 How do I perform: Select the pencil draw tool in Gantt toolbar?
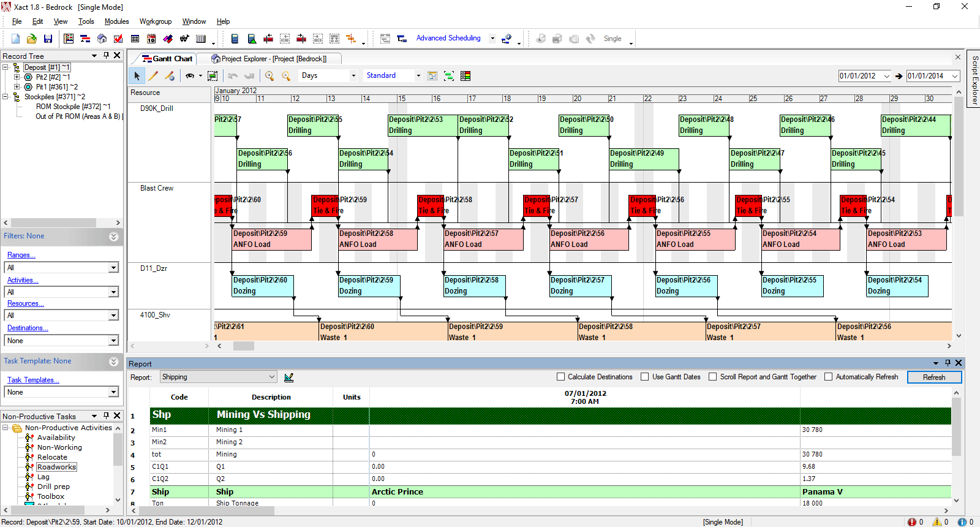click(153, 76)
